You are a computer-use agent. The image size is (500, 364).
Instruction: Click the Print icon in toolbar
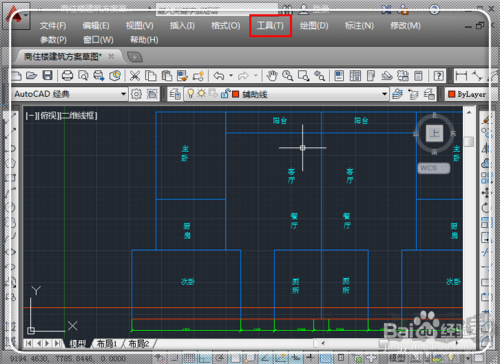[67, 76]
